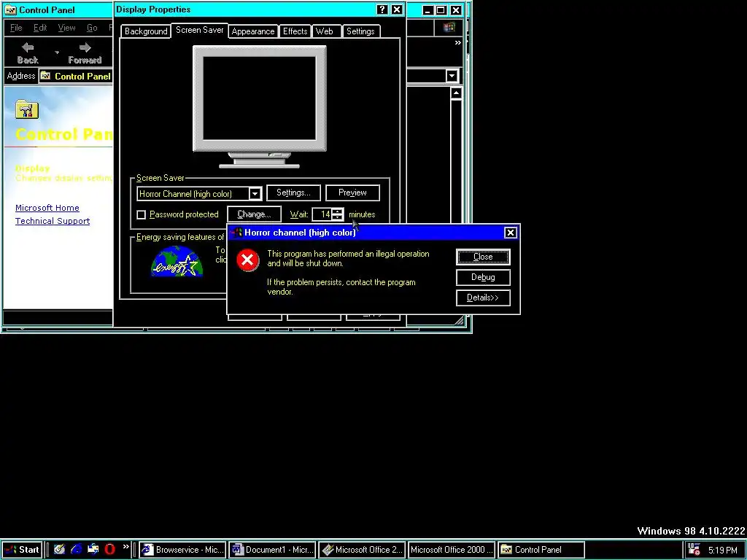Open the Web tab

pyautogui.click(x=325, y=31)
